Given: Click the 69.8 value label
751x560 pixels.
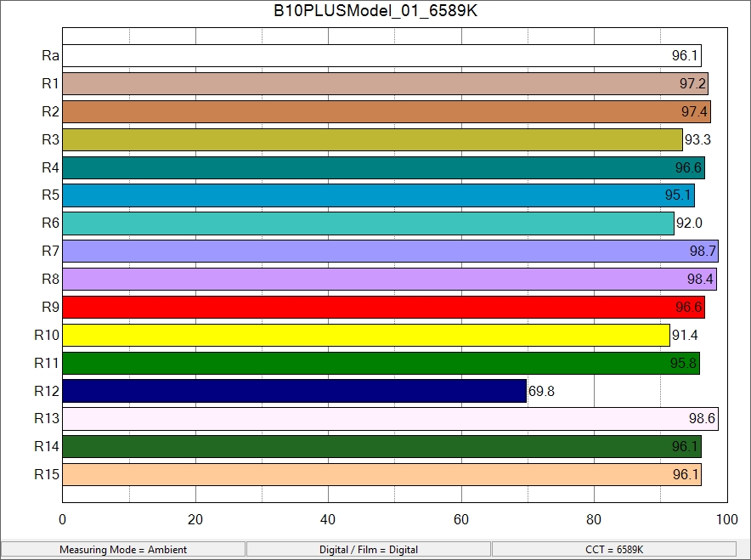Looking at the screenshot, I should coord(541,392).
